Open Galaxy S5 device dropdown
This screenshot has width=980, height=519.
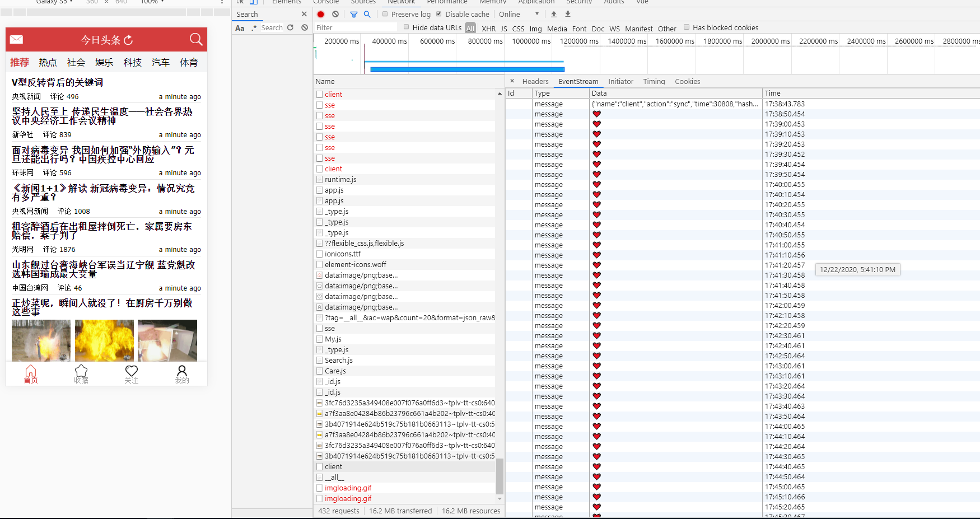[54, 2]
